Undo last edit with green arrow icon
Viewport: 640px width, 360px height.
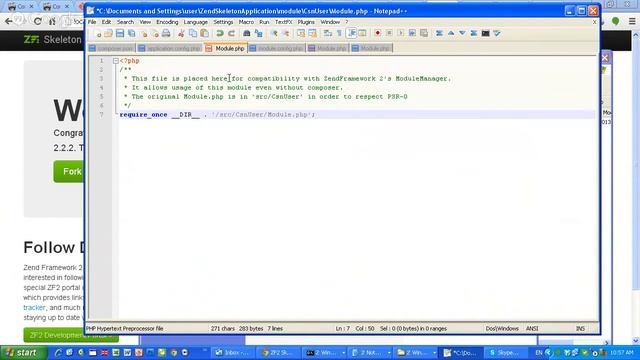tap(220, 33)
